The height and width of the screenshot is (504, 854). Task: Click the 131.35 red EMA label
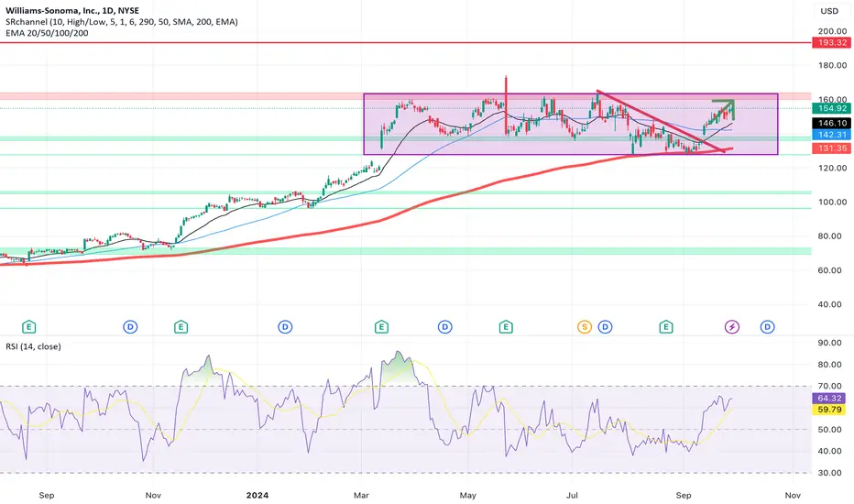pyautogui.click(x=831, y=148)
